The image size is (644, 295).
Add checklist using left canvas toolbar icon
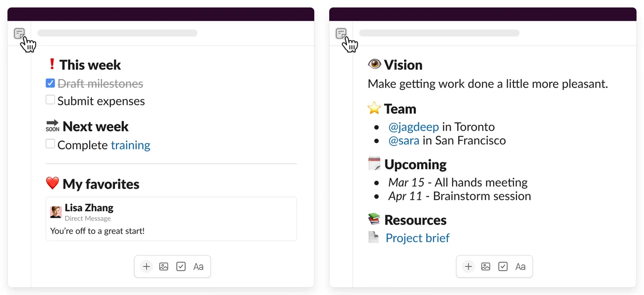pyautogui.click(x=181, y=267)
